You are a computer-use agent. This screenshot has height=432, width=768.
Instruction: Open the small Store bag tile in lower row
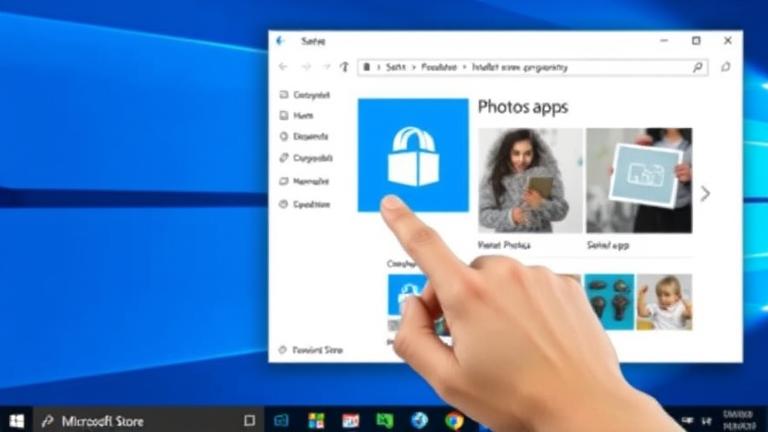coord(407,295)
